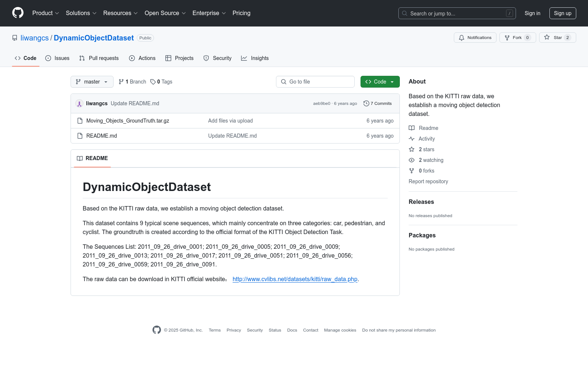Open the repository Activity link
This screenshot has height=368, width=588.
[x=422, y=139]
